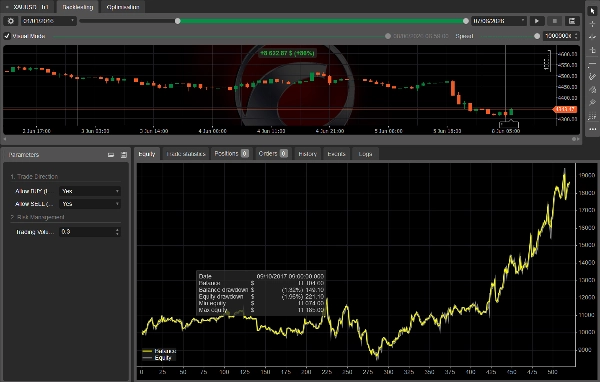600x382 pixels.
Task: Open the Allow SELL dropdown set to Yes
Action: coord(90,204)
